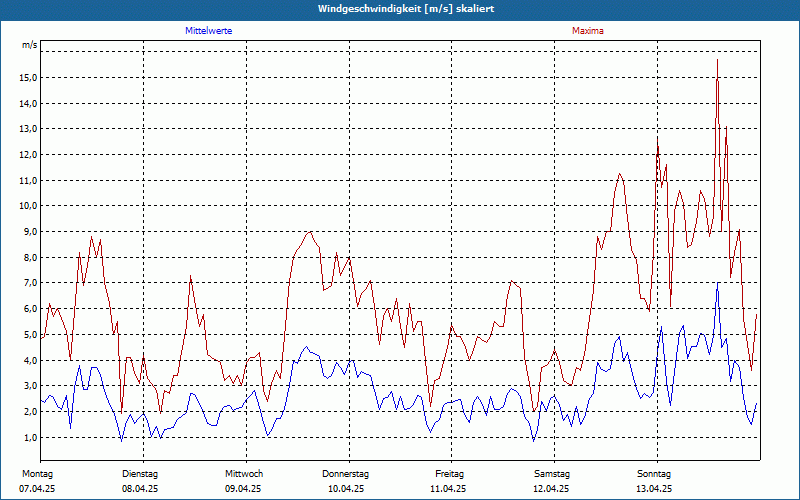Click the '09.04.25' date label
Viewport: 800px width, 500px height.
(x=243, y=489)
